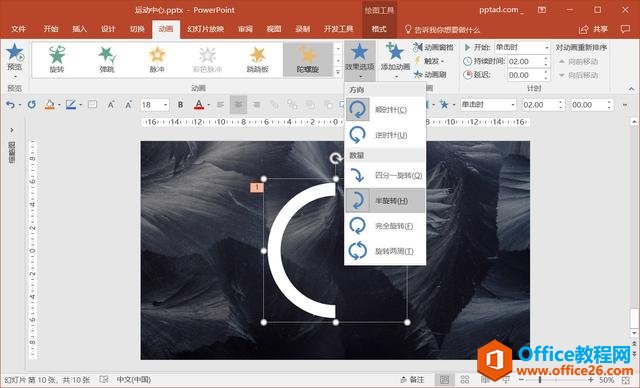Choose 完全旋转(F) full spin
Image resolution: width=640 pixels, height=388 pixels.
385,226
